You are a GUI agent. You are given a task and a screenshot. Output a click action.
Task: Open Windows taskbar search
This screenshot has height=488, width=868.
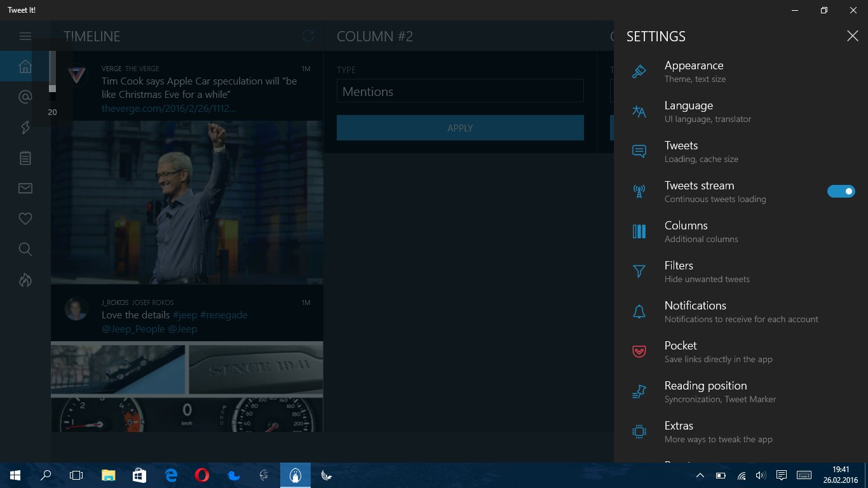click(x=46, y=475)
